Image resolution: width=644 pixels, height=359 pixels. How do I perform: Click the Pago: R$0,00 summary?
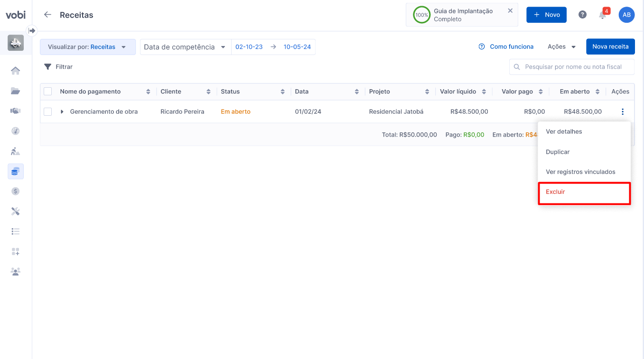point(465,135)
